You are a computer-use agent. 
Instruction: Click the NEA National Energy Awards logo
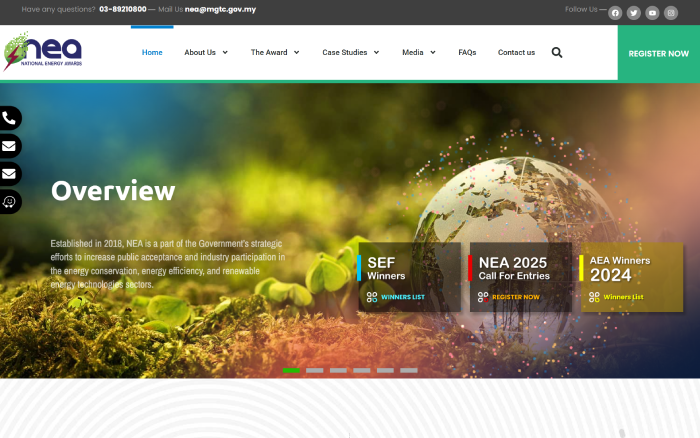point(43,51)
